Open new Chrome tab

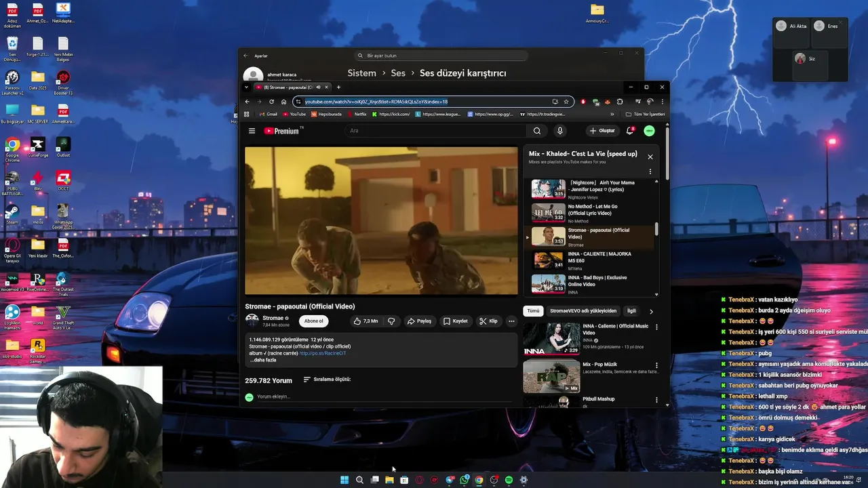338,87
